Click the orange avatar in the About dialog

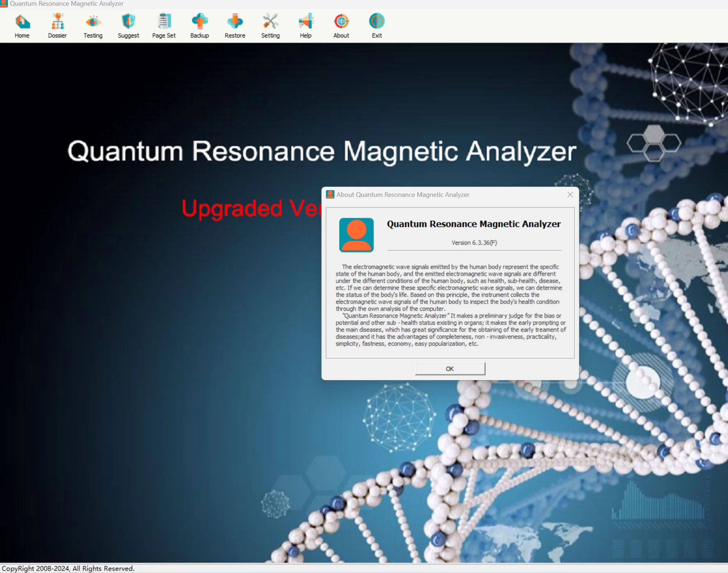tap(356, 235)
